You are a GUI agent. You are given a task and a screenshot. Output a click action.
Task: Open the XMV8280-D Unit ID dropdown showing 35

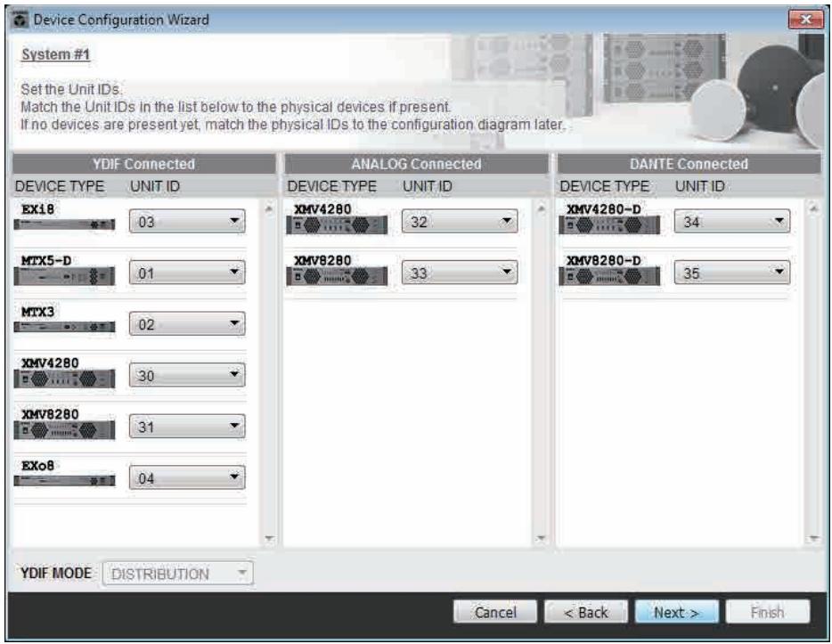[731, 273]
